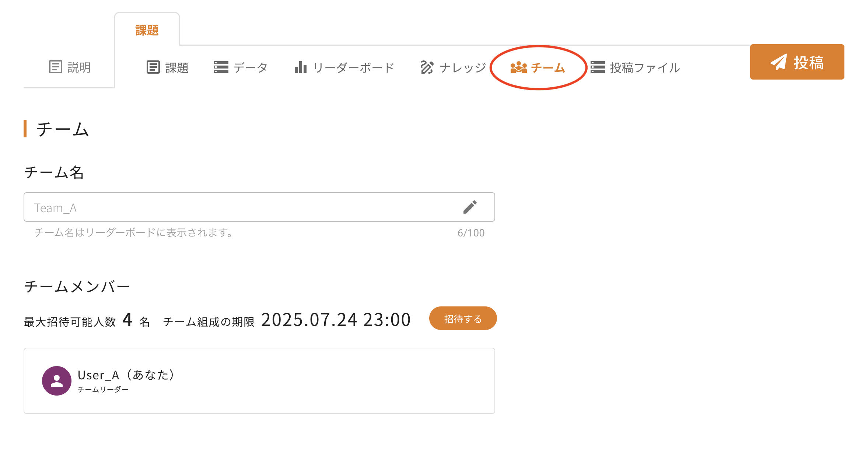
Task: Click the ナレッジ pencil-ruler icon
Action: [x=427, y=67]
